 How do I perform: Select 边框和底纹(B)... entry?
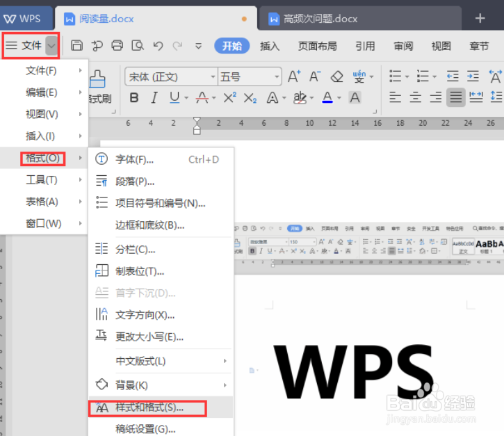161,225
